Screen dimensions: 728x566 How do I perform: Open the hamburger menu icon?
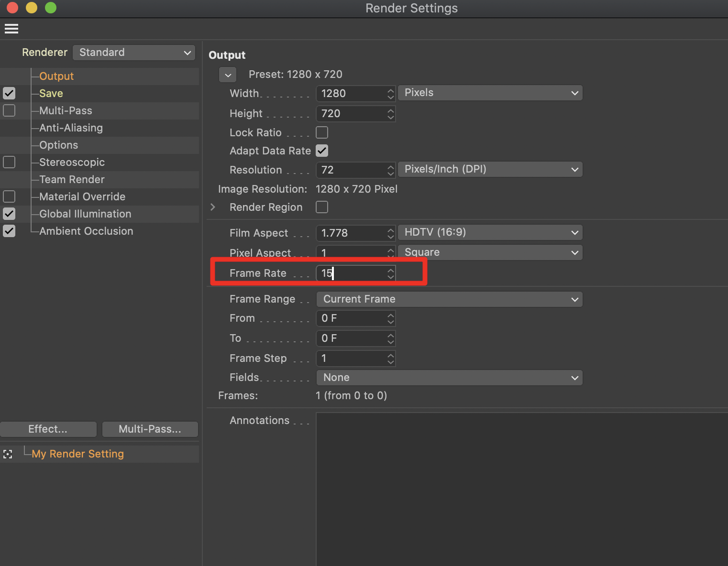11,29
